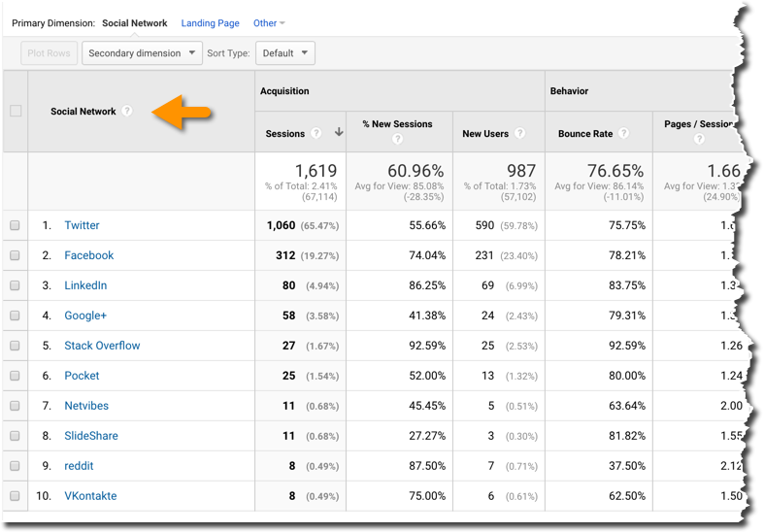Tick the checkbox for the reddit row
Screen dimensions: 764x532
(16, 466)
